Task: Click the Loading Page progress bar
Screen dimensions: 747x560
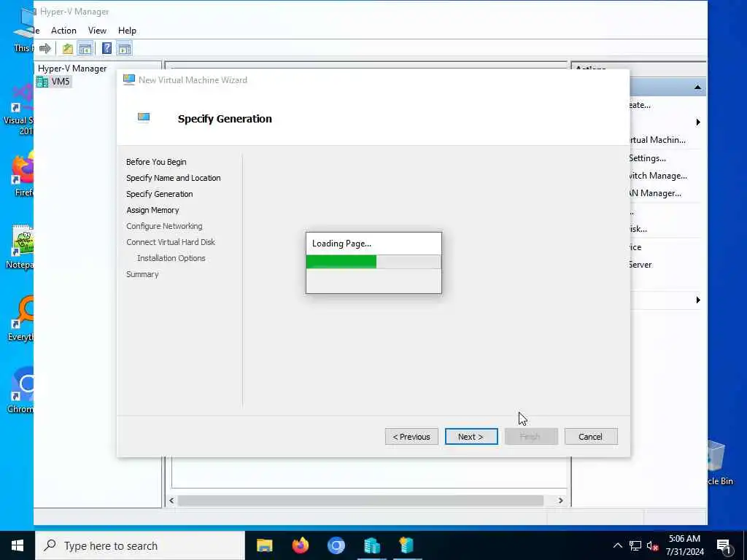Action: (x=373, y=262)
